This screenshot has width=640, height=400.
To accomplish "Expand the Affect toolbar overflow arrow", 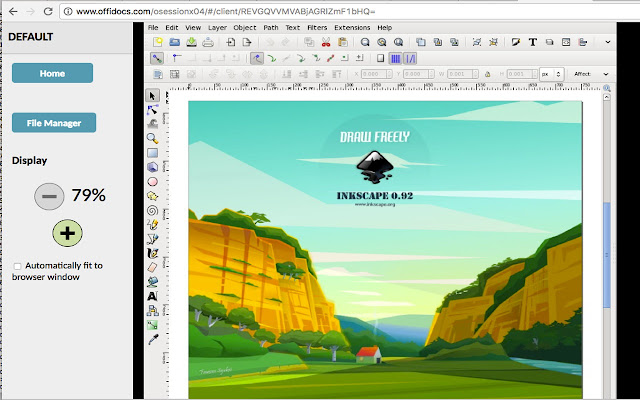I will (606, 74).
